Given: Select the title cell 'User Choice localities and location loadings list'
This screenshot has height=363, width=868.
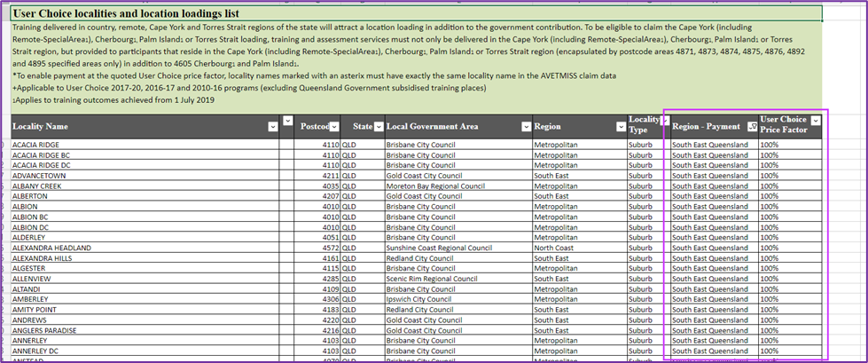Looking at the screenshot, I should click(x=417, y=13).
